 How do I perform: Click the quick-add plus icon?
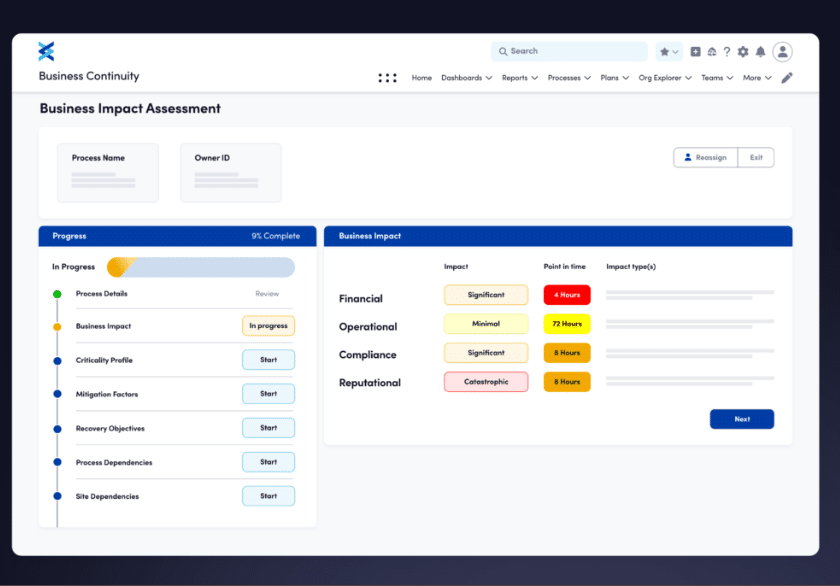[x=695, y=51]
